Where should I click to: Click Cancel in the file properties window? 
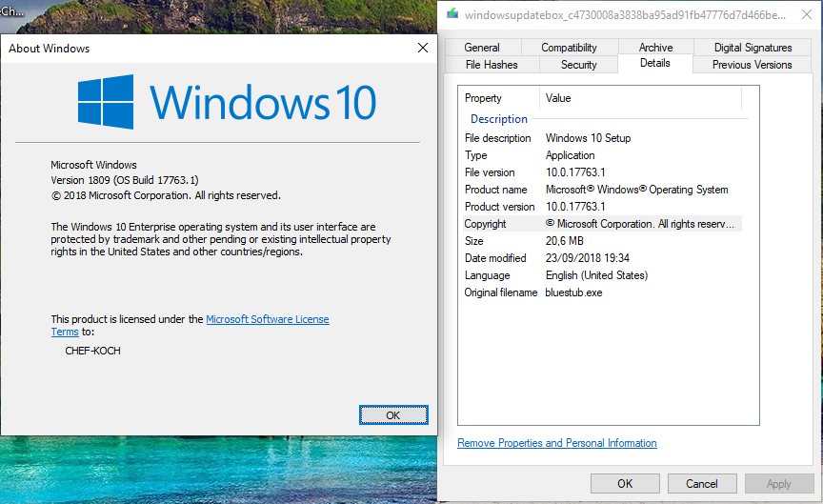(702, 484)
